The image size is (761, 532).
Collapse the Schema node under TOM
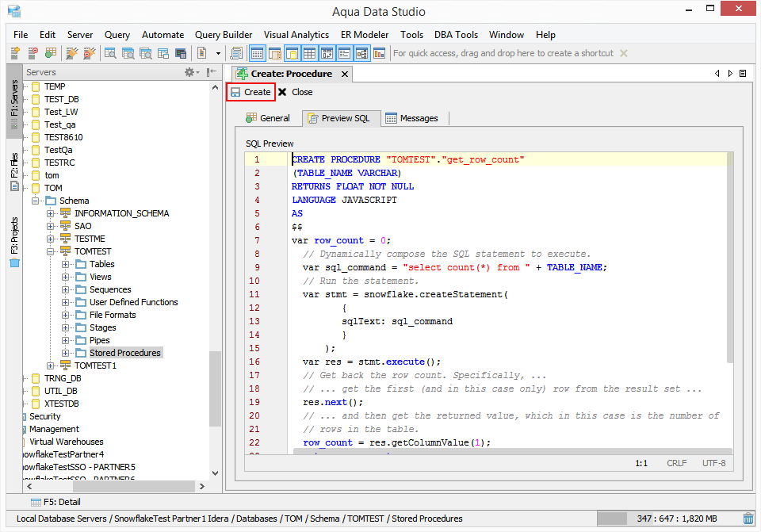[36, 200]
